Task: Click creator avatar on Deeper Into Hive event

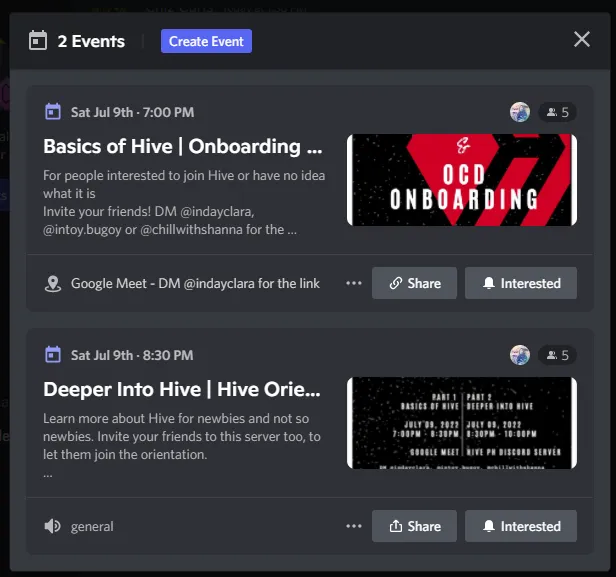Action: tap(520, 355)
